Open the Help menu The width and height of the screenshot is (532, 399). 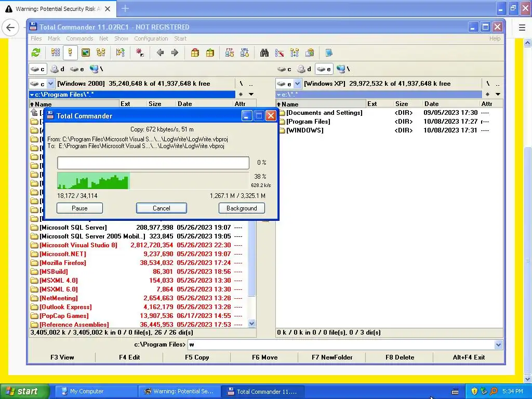coord(495,38)
